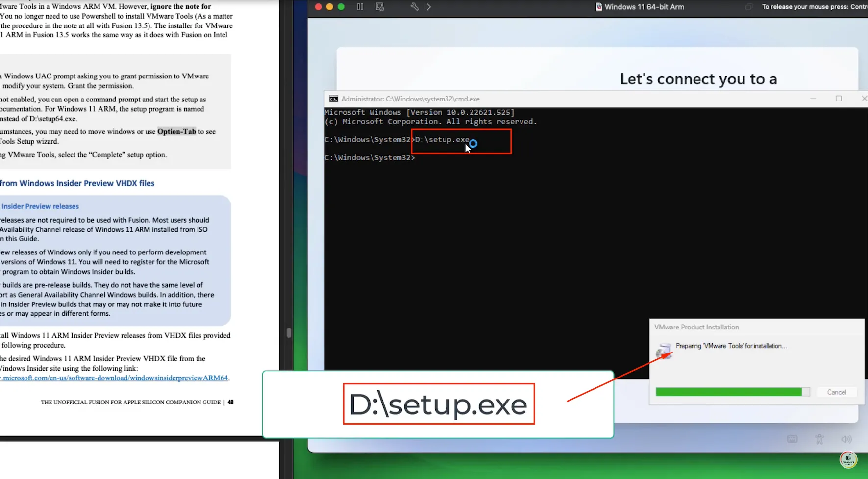
Task: Cancel the VMware Tools installation
Action: click(837, 392)
